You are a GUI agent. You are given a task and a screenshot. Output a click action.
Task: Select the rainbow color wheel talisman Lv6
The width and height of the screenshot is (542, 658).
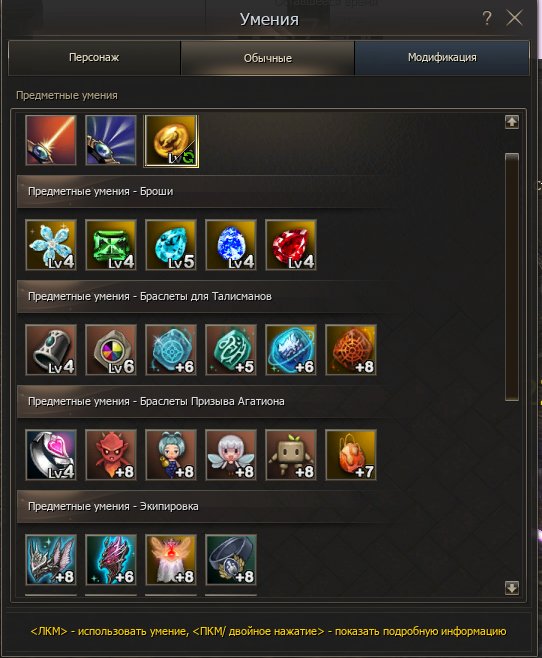[111, 350]
